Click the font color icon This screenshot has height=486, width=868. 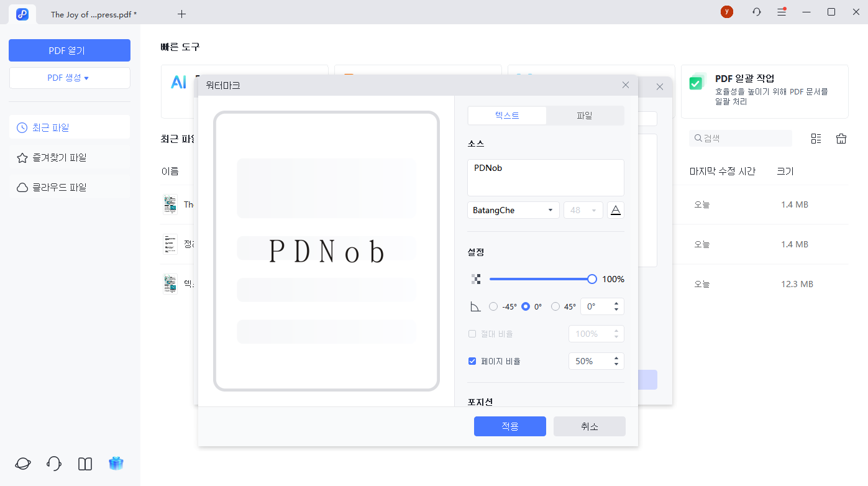coord(615,210)
